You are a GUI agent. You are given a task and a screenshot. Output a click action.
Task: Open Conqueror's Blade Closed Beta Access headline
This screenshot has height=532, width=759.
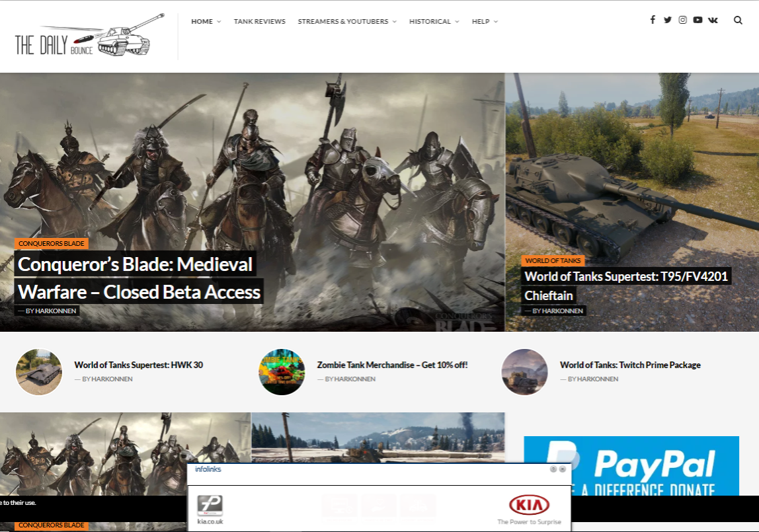pyautogui.click(x=139, y=278)
